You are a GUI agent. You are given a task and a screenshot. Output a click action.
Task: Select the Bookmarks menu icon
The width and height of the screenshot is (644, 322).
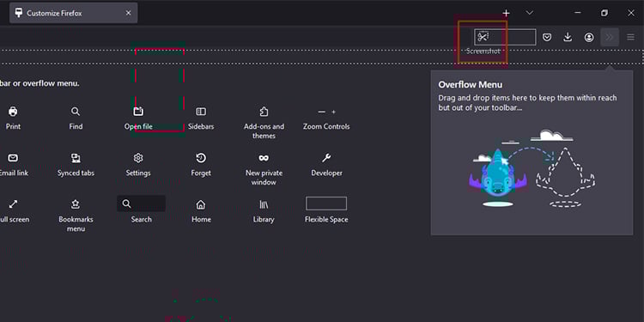click(x=76, y=204)
